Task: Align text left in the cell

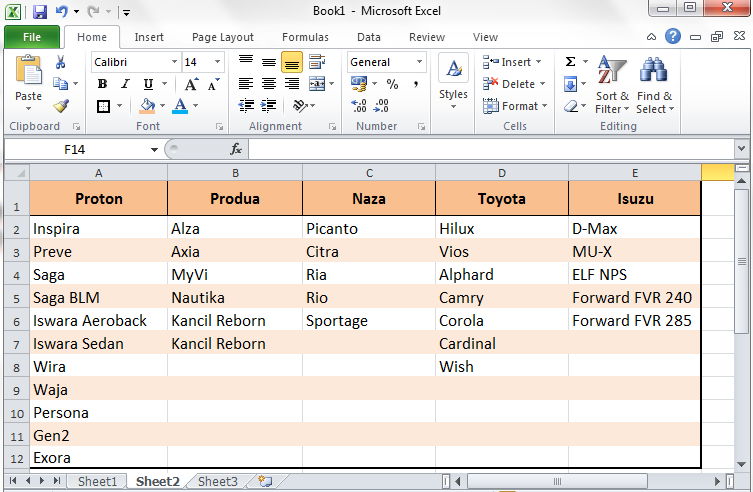Action: (x=246, y=84)
